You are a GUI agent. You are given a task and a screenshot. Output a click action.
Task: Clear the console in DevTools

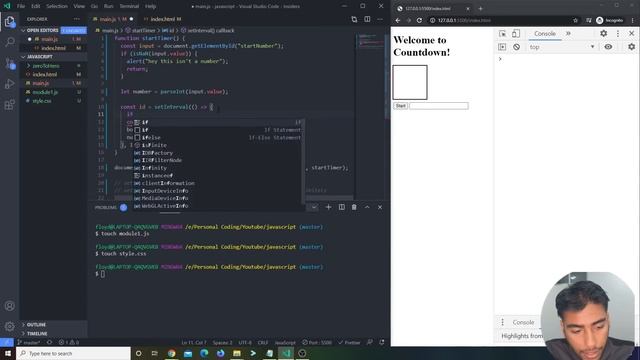(516, 47)
